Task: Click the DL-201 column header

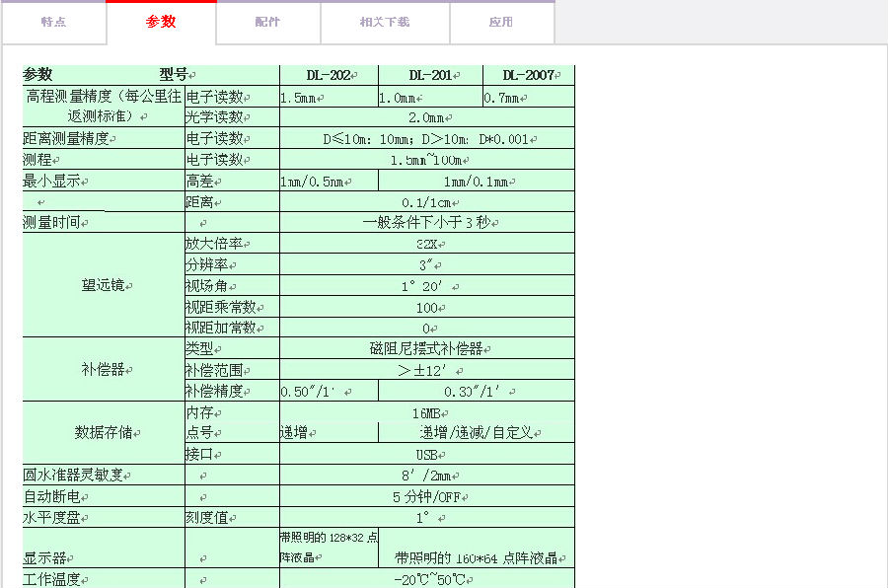Action: (430, 75)
